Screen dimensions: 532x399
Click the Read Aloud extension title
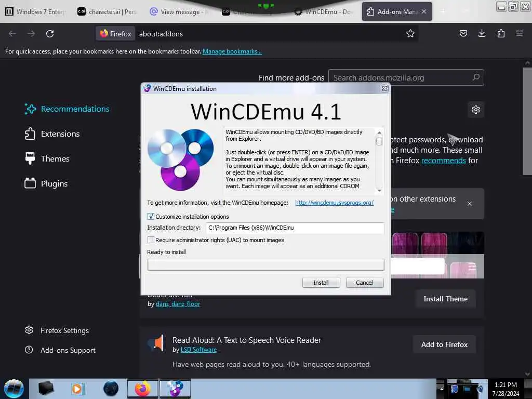click(x=247, y=340)
